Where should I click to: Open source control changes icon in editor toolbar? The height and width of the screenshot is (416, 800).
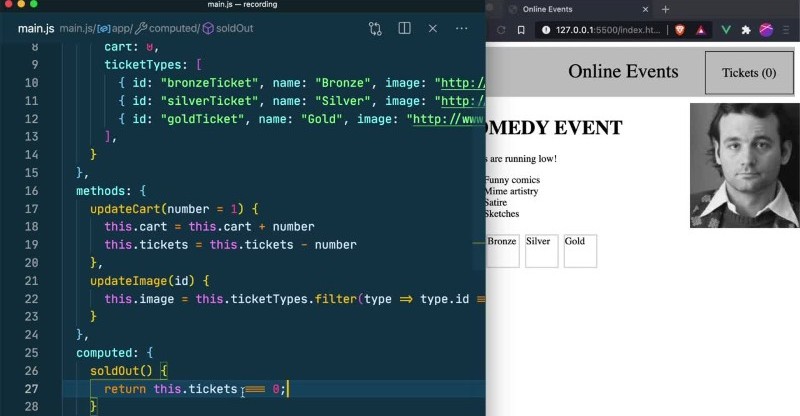(x=375, y=29)
